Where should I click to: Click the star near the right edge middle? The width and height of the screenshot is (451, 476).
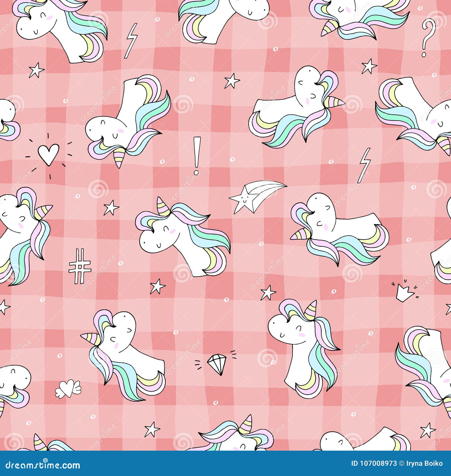[449, 309]
